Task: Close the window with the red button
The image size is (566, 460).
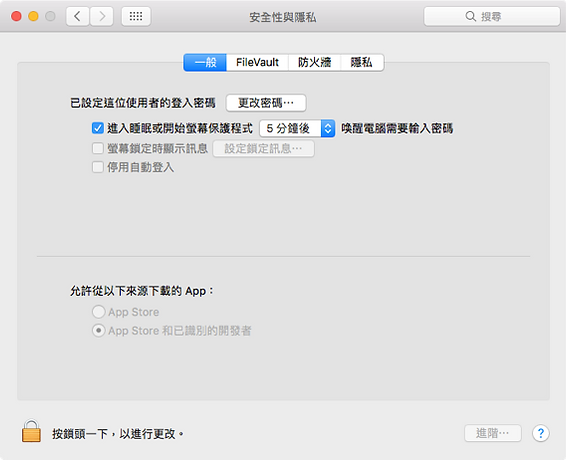Action: tap(16, 16)
